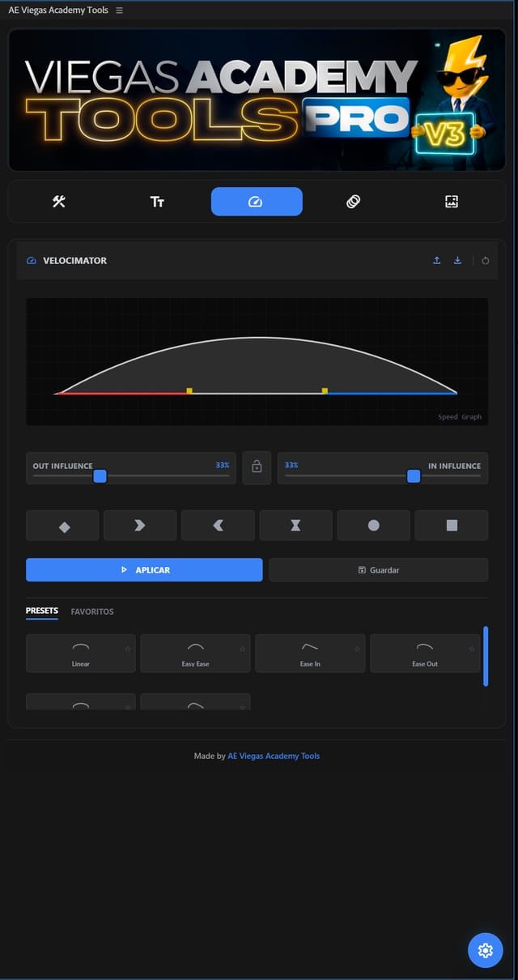The image size is (518, 980).
Task: Click the right-pointing chevron keyframe button
Action: [140, 526]
